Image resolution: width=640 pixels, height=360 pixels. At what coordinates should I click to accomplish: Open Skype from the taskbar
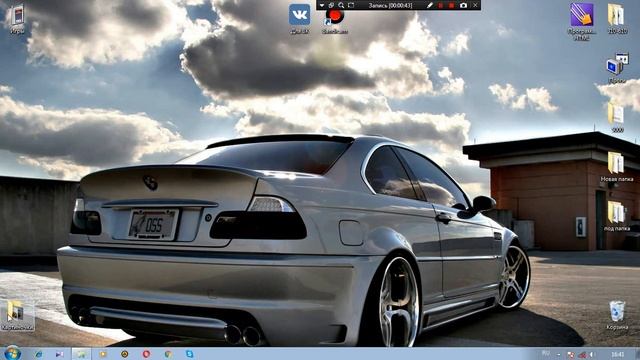(x=189, y=354)
